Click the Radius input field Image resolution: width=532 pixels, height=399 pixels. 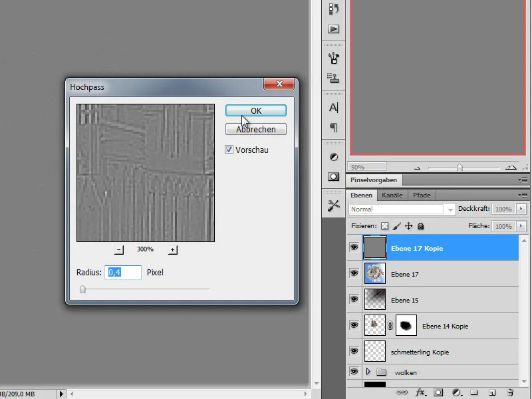click(x=123, y=273)
